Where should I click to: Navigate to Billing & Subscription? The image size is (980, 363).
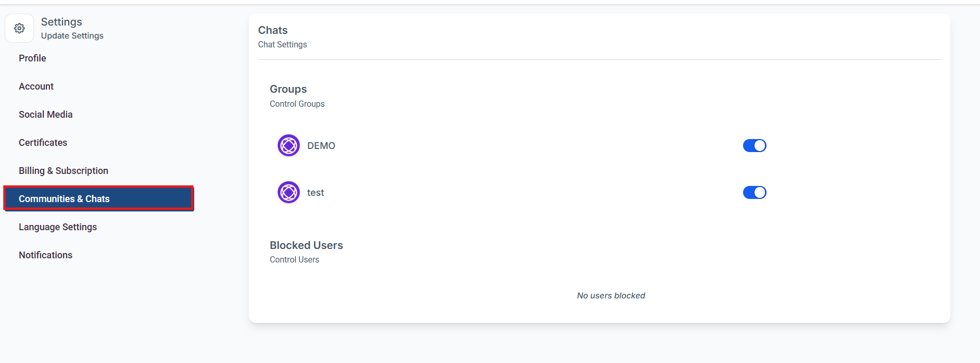click(x=64, y=171)
